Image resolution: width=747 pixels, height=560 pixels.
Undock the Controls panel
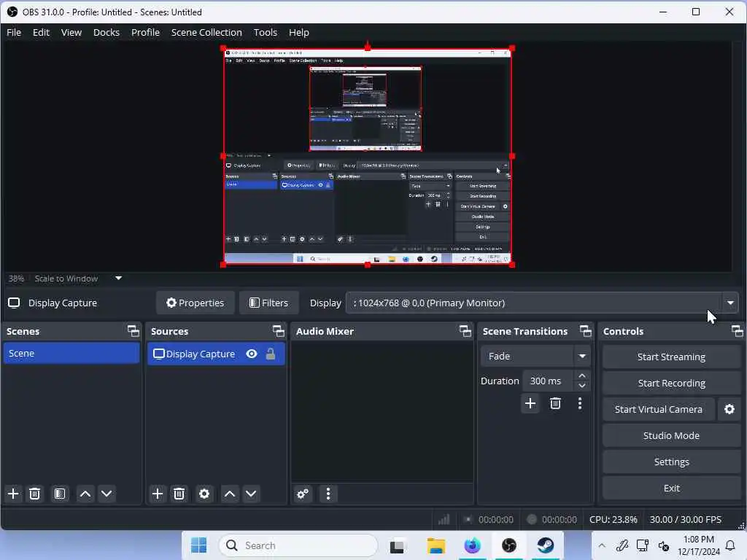738,331
